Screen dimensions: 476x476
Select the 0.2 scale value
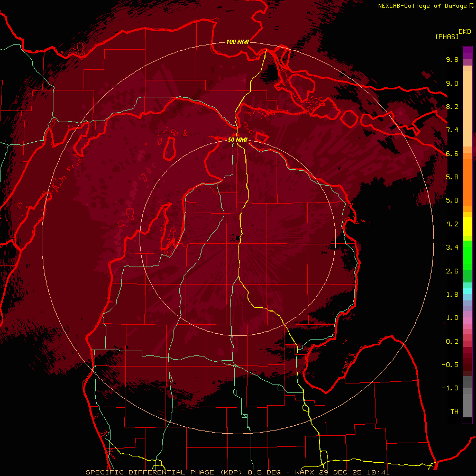tap(452, 342)
